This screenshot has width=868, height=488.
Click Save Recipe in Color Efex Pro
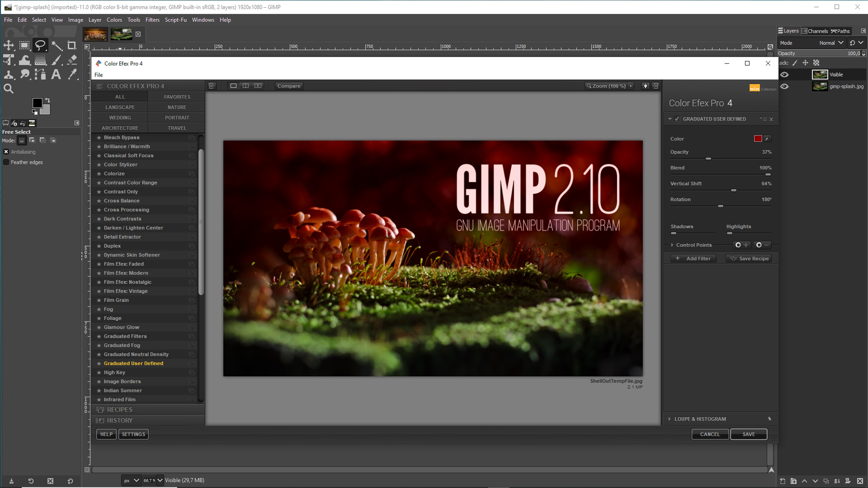tap(749, 258)
